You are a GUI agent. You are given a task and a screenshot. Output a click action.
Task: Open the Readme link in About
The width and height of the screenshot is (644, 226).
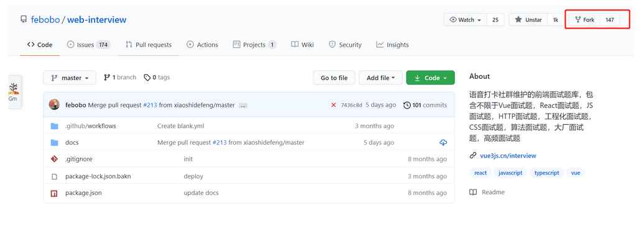click(x=487, y=192)
